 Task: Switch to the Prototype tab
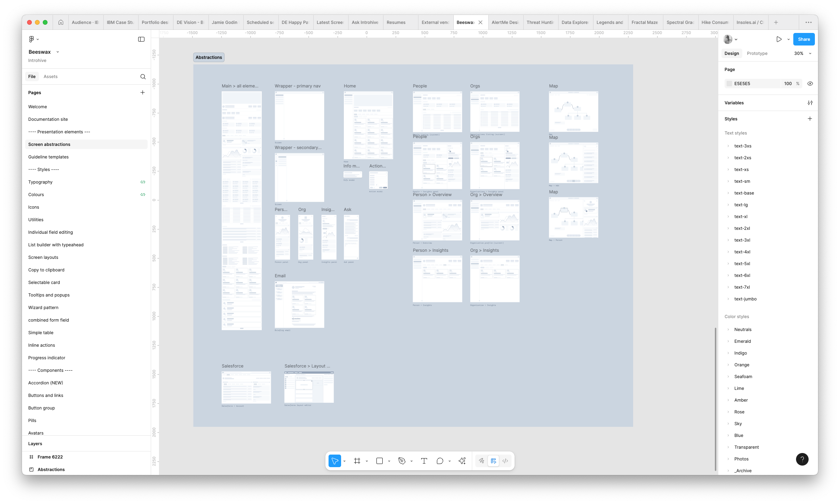coord(757,53)
